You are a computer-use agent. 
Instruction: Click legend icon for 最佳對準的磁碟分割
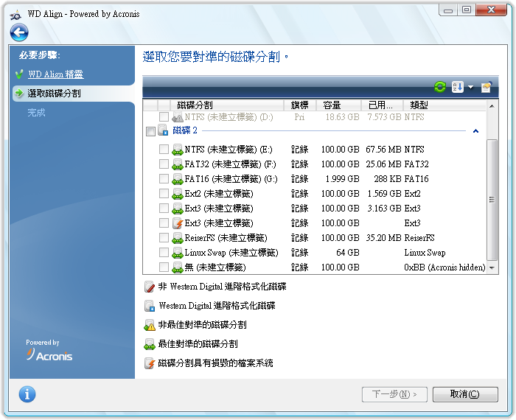[150, 344]
